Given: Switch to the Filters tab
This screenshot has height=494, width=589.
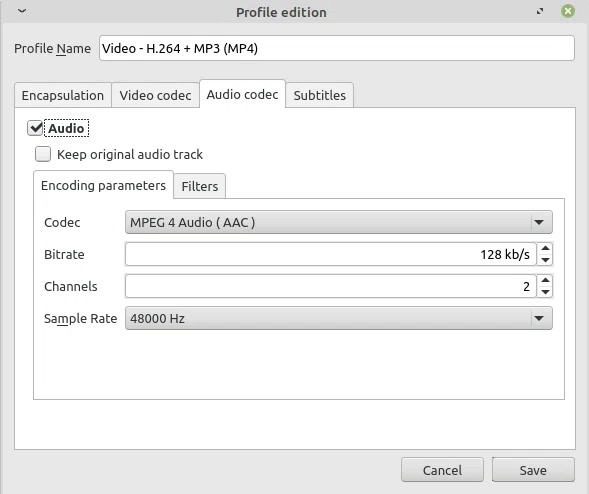Looking at the screenshot, I should pos(199,186).
